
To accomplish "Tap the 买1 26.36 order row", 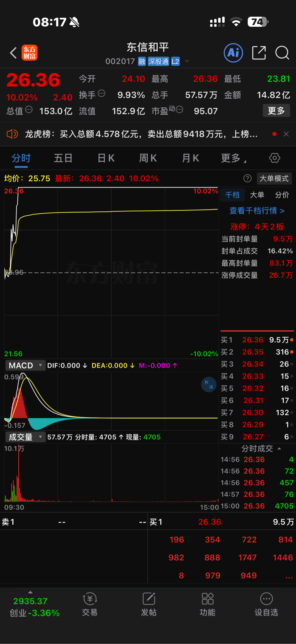I will (257, 340).
